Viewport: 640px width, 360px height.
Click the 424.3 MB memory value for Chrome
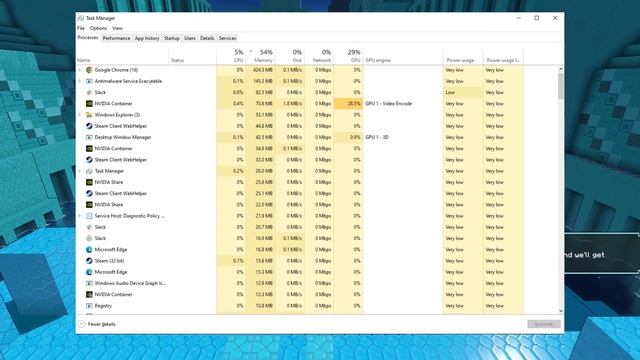262,70
